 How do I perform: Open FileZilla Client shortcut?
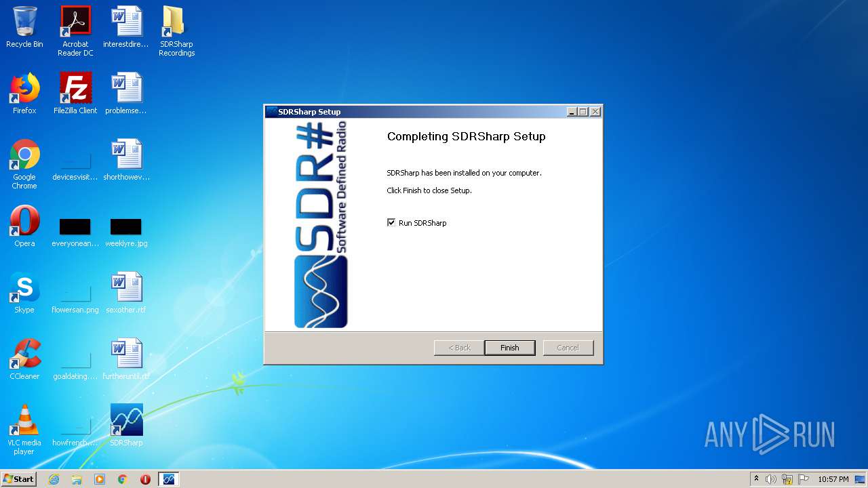[75, 94]
